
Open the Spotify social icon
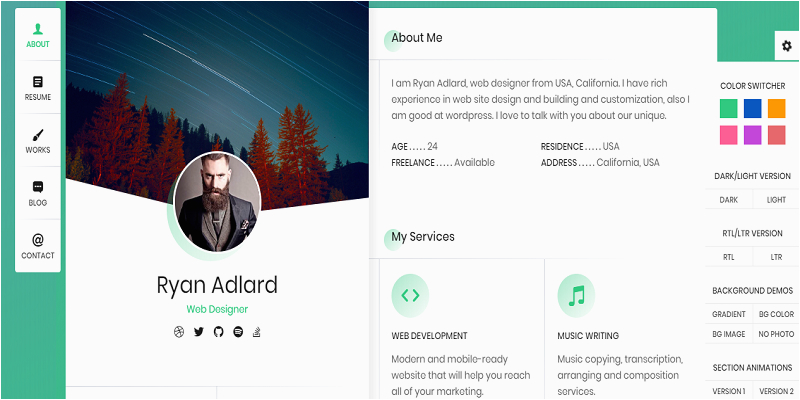[x=238, y=332]
